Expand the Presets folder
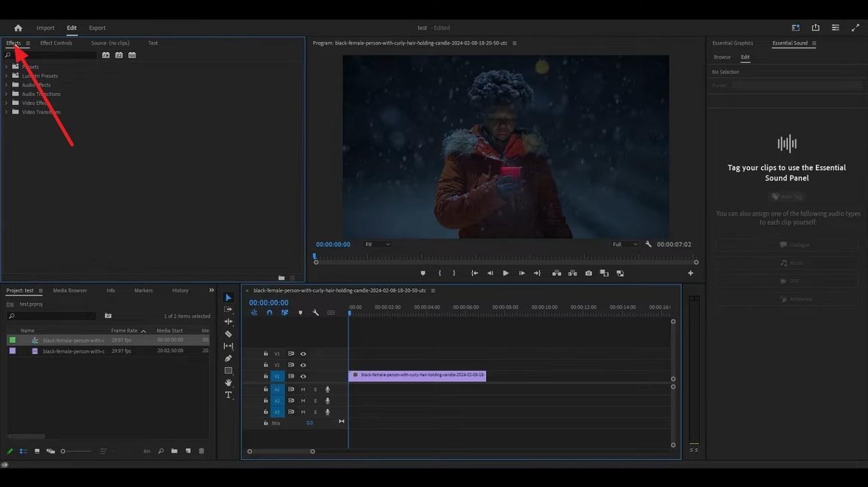 pos(6,67)
